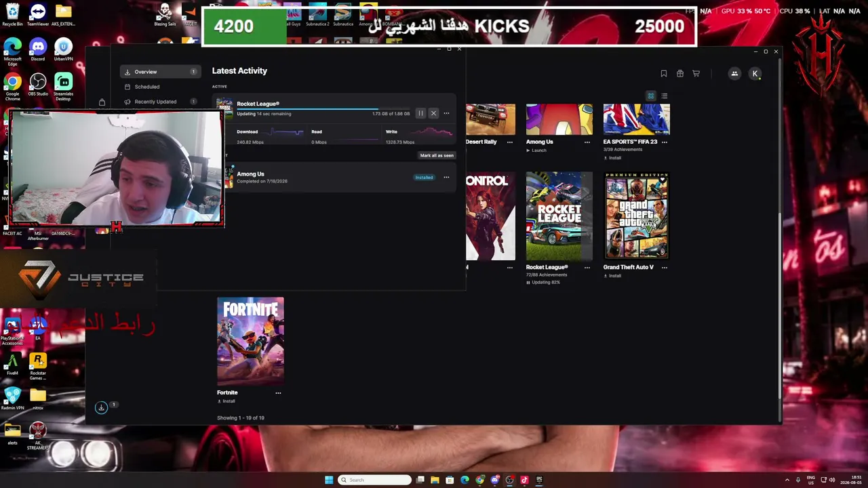Launch Among Us from library
This screenshot has height=488, width=868.
coord(536,150)
